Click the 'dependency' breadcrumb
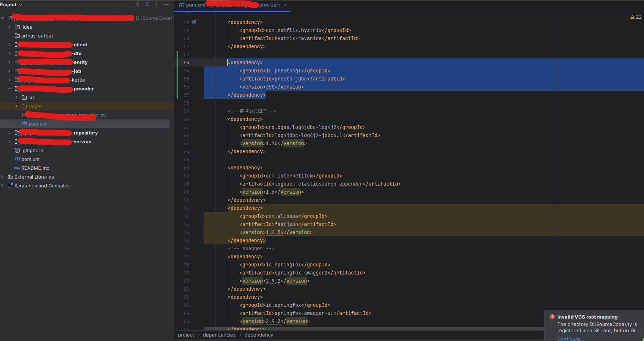644x341 pixels. (259, 335)
